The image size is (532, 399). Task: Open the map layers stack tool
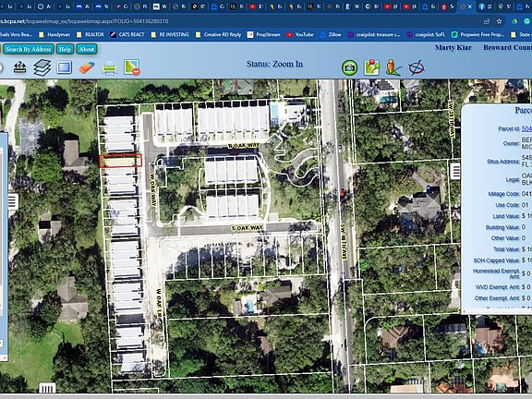tap(42, 67)
